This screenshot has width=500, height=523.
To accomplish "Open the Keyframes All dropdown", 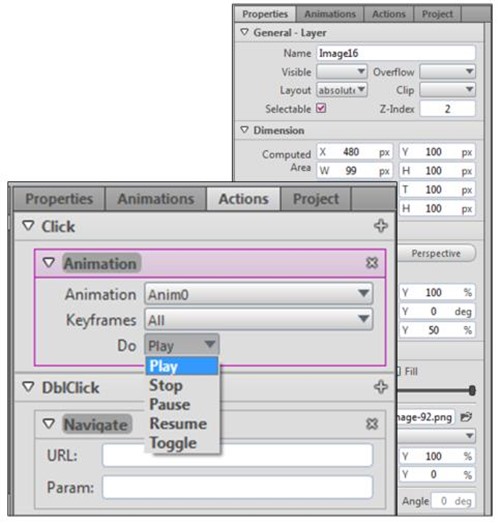I will tap(259, 320).
